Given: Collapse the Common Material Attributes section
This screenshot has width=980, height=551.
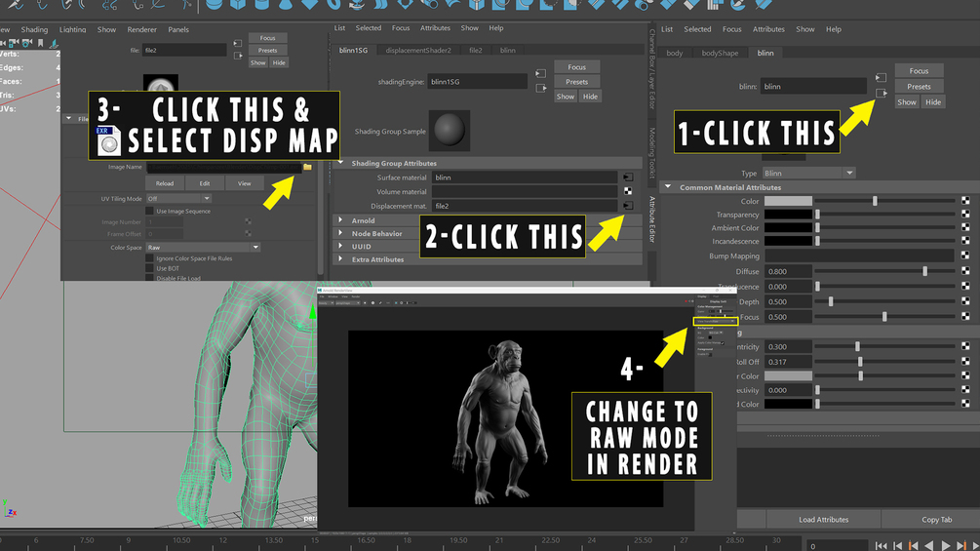Looking at the screenshot, I should (x=668, y=187).
